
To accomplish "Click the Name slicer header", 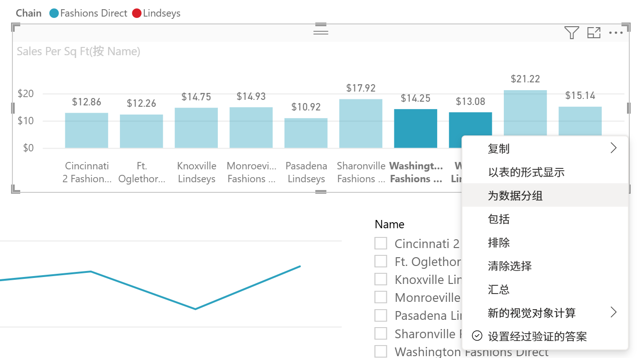I will [389, 224].
